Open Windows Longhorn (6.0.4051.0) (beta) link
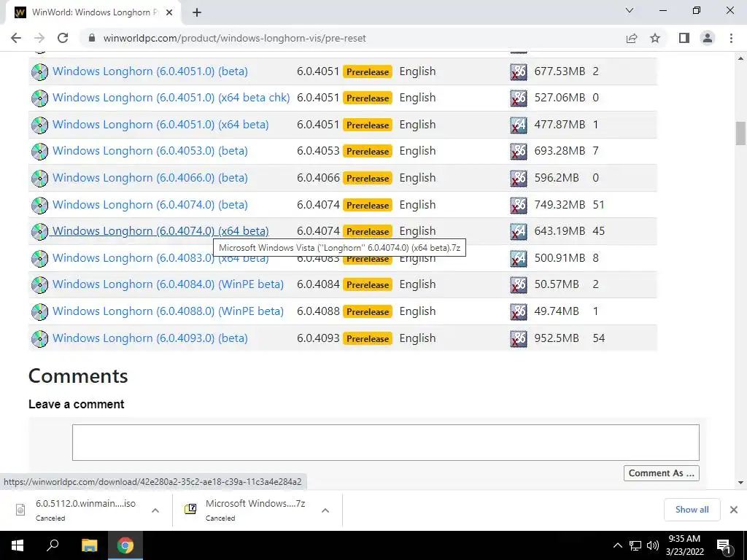 point(150,71)
